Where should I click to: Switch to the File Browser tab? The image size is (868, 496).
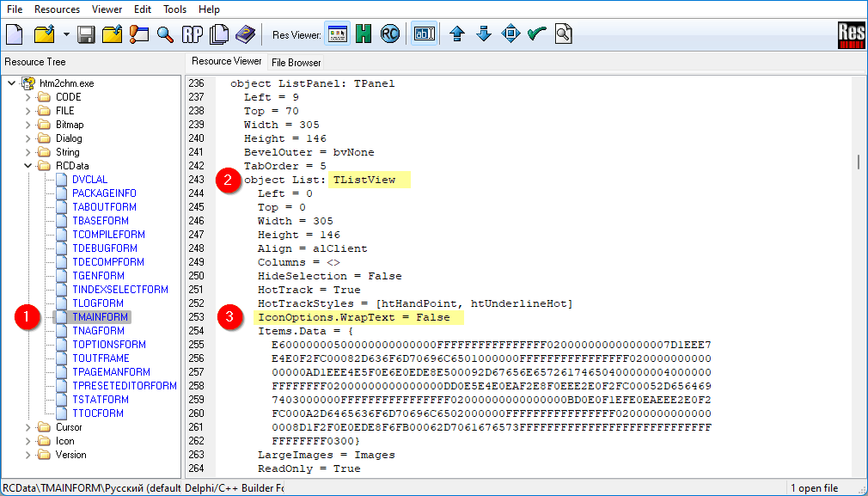click(x=296, y=63)
